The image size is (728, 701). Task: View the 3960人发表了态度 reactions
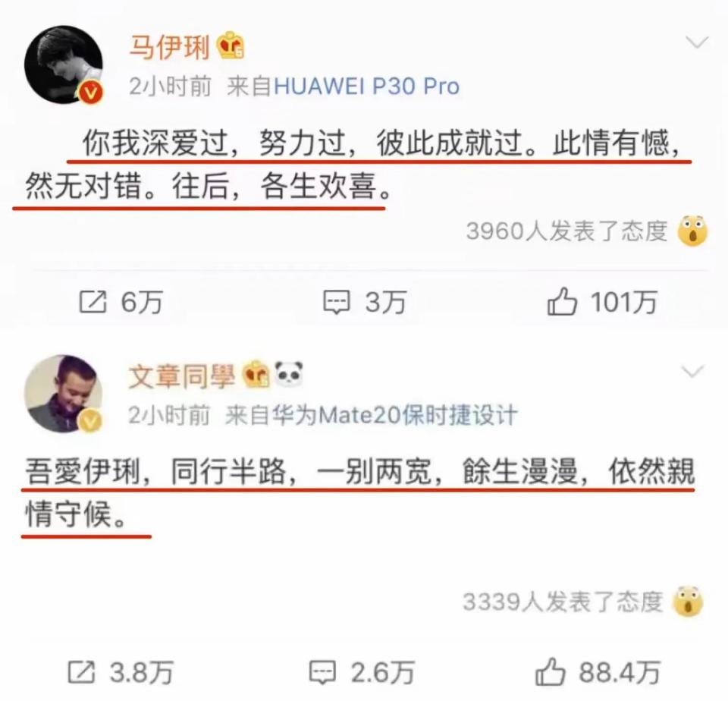pos(567,231)
